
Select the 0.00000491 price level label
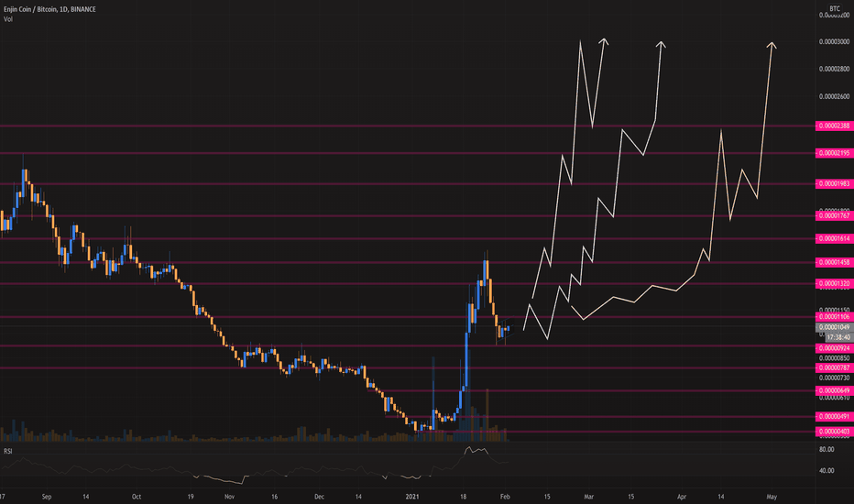(833, 416)
